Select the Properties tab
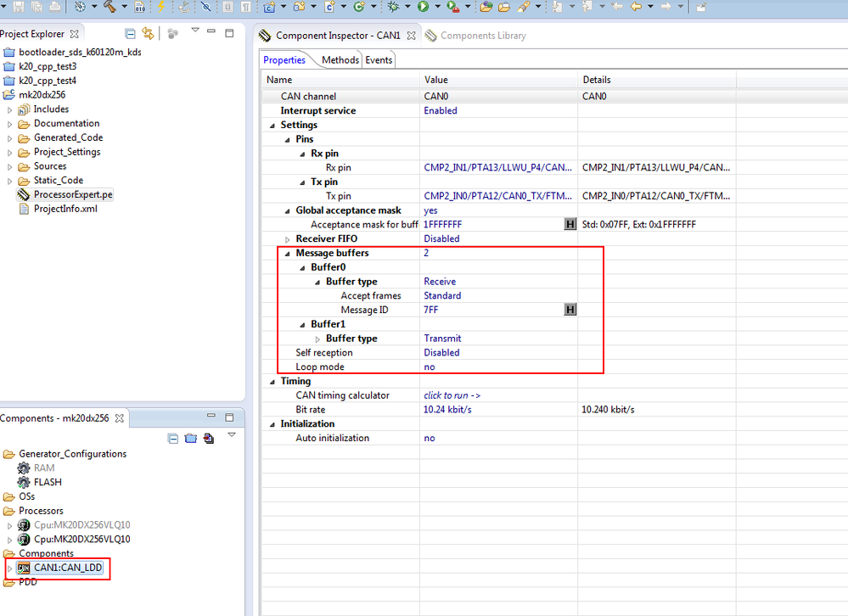 (284, 60)
